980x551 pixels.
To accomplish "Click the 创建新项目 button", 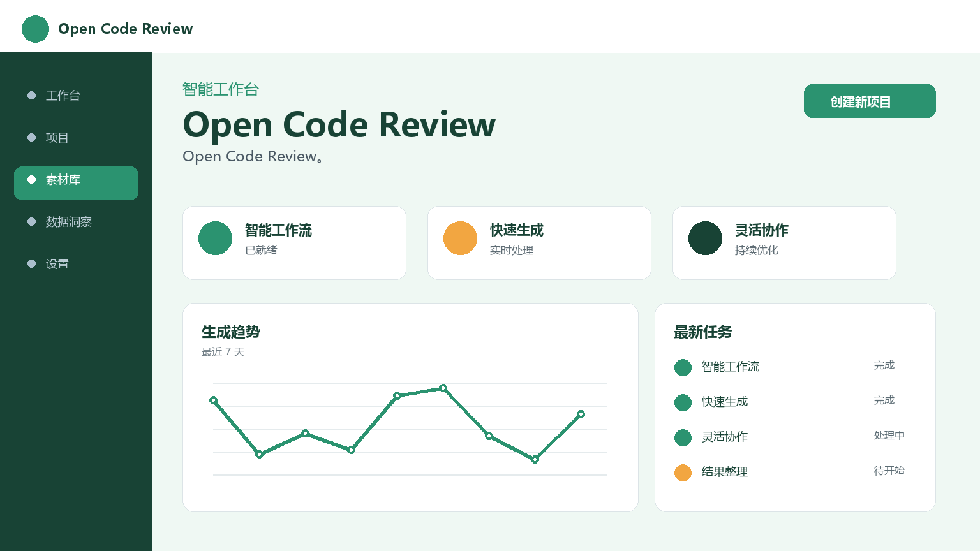I will click(870, 101).
